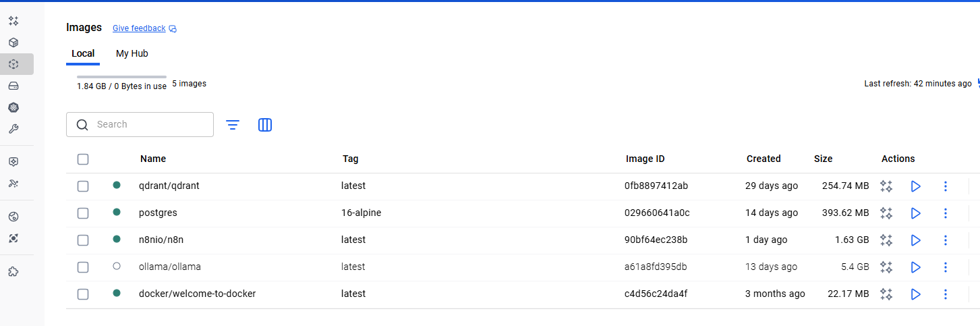Click the Give feedback link
This screenshot has width=980, height=326.
[139, 28]
